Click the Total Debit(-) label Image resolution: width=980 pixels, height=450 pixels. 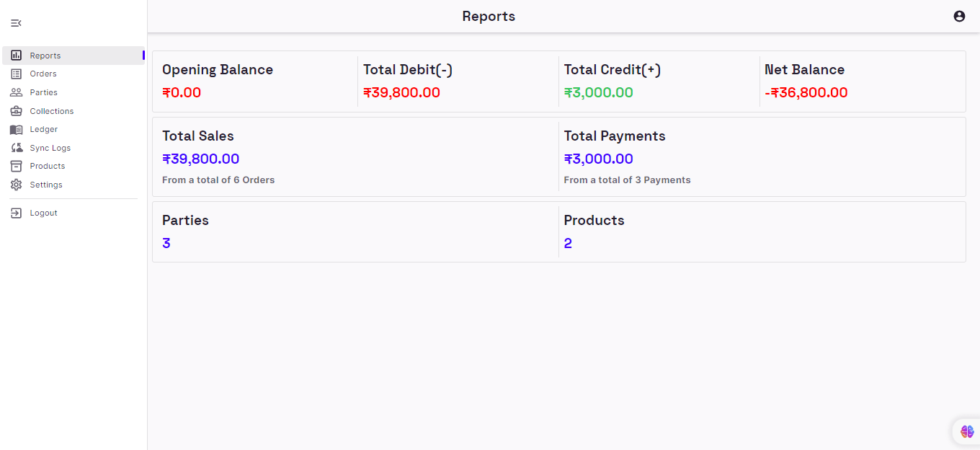(408, 69)
